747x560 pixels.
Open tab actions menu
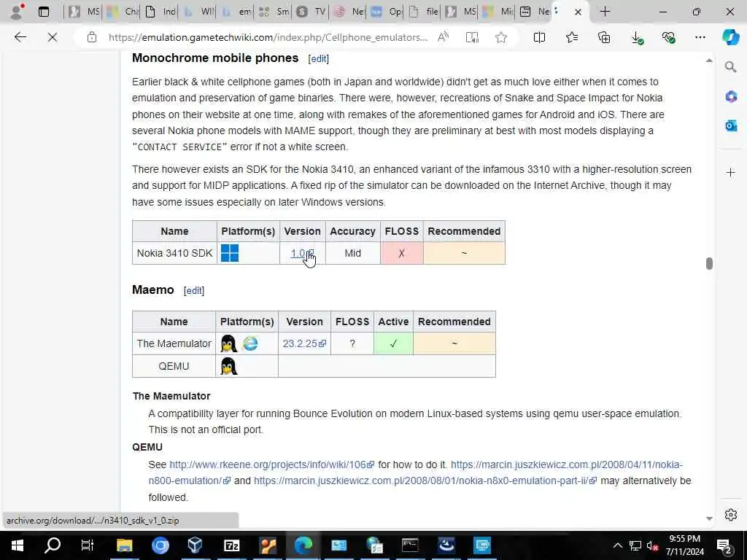pyautogui.click(x=43, y=12)
